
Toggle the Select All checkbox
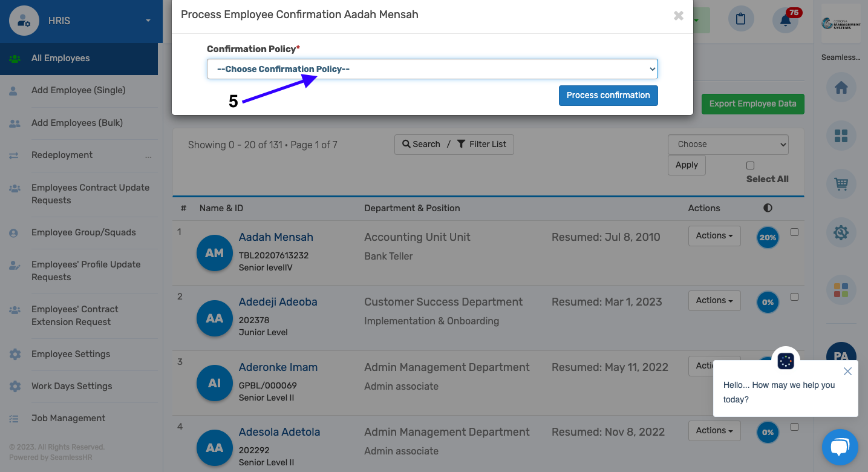(750, 165)
